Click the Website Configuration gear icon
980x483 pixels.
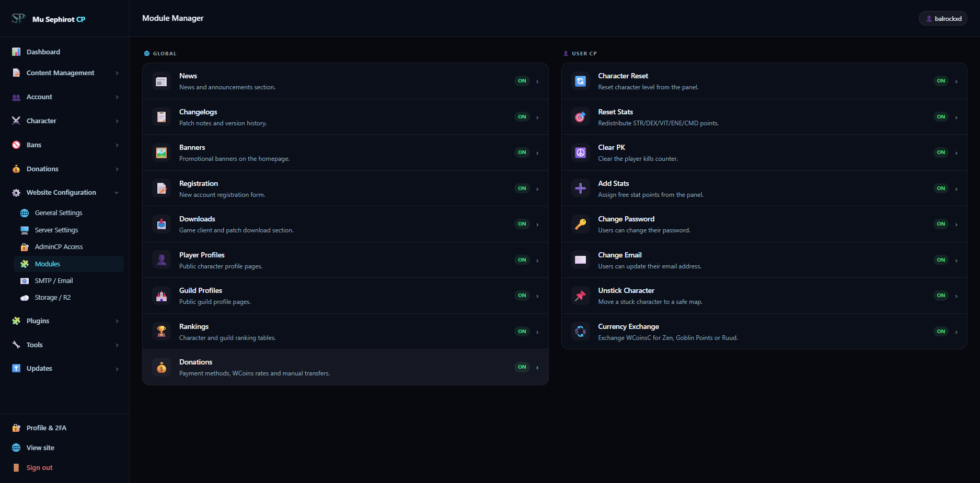(16, 193)
